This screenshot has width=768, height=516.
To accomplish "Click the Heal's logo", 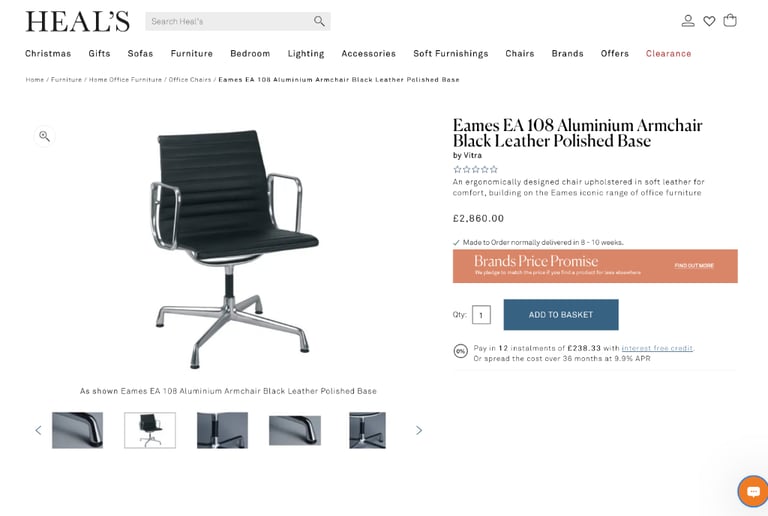I will click(77, 22).
